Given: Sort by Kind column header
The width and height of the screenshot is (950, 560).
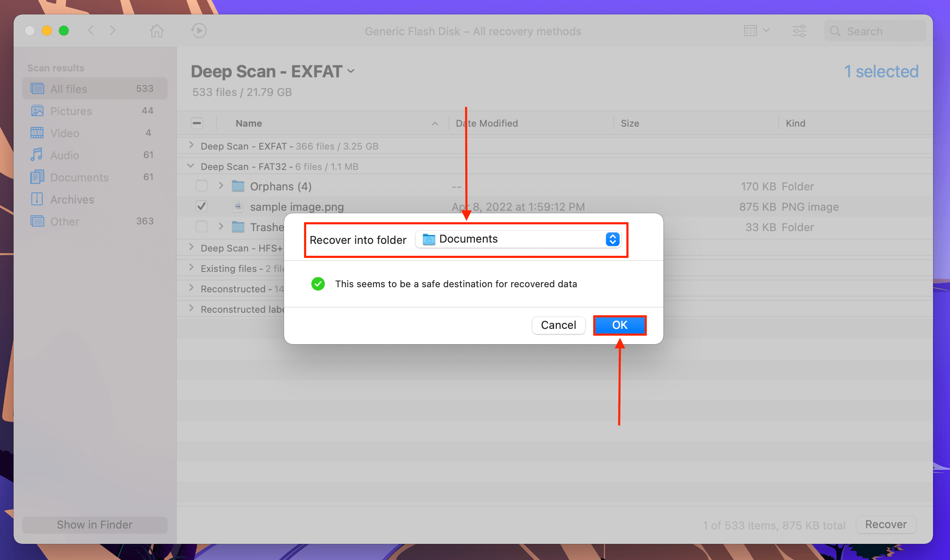Looking at the screenshot, I should click(795, 123).
